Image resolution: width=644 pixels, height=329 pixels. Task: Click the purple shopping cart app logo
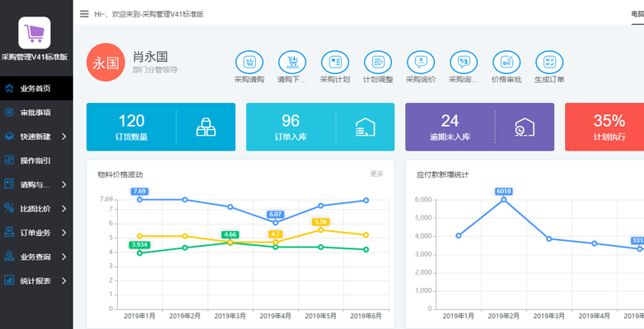pyautogui.click(x=35, y=33)
